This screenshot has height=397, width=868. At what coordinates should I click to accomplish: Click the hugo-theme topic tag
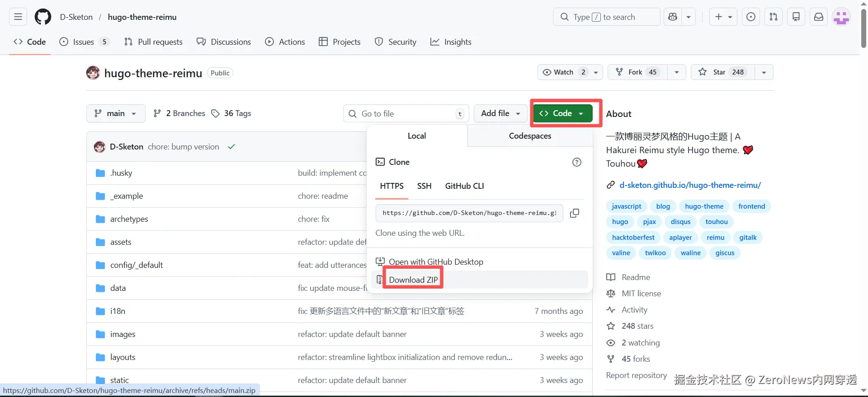pos(704,206)
